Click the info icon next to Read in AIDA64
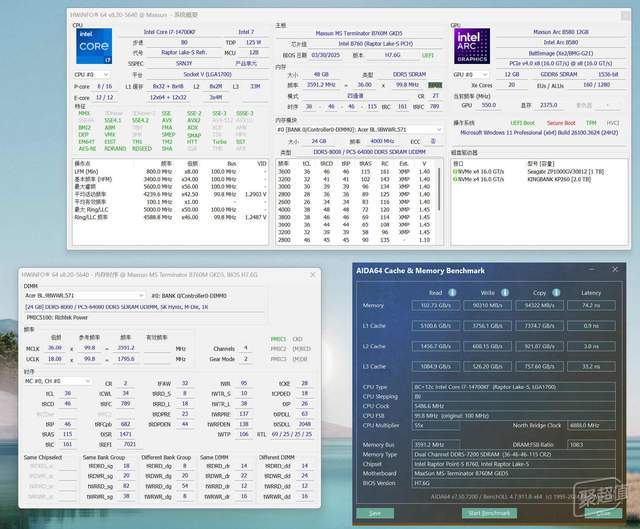The image size is (640, 529). tap(452, 292)
